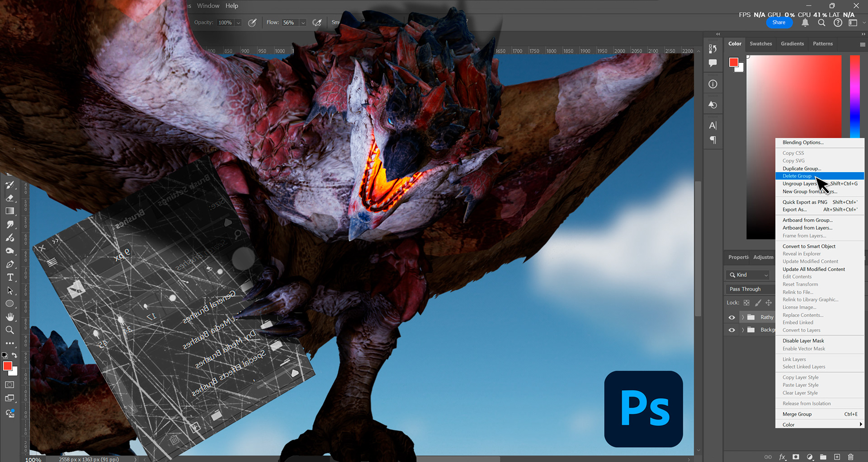Create a new layer with plus icon
The width and height of the screenshot is (868, 462).
click(x=837, y=457)
